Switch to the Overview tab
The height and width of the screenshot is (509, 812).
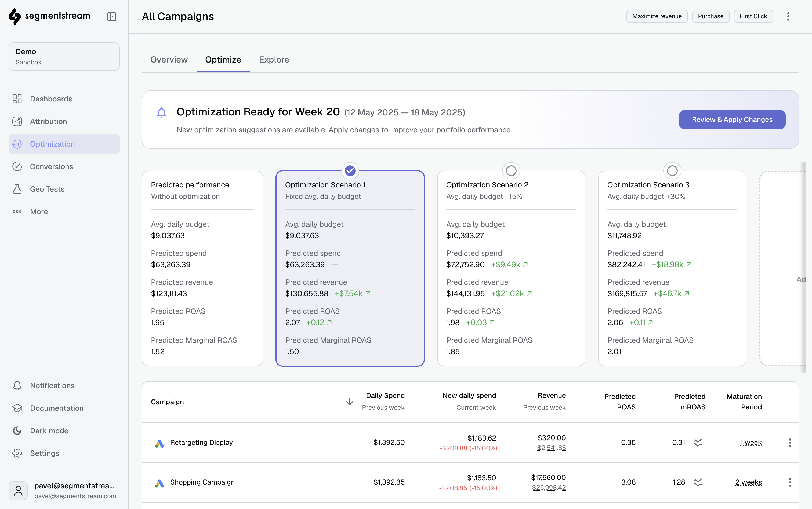pos(169,60)
